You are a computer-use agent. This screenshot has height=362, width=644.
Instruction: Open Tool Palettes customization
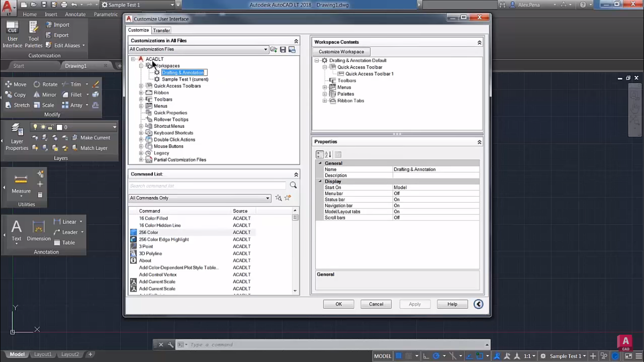33,34
